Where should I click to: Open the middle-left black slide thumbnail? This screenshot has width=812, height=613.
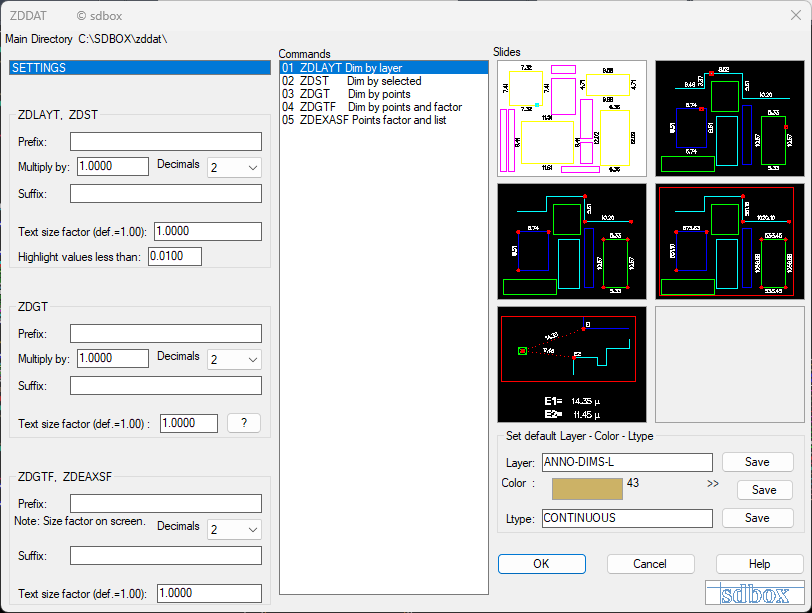[x=572, y=241]
